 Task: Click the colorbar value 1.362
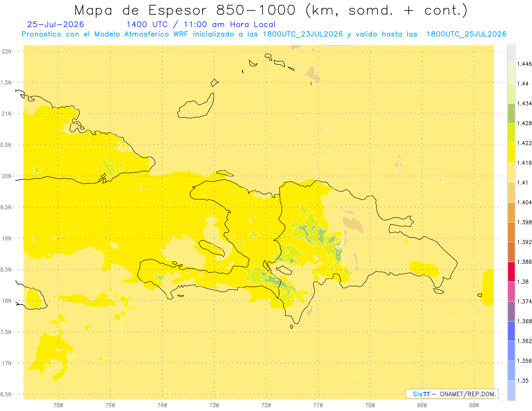pos(525,341)
